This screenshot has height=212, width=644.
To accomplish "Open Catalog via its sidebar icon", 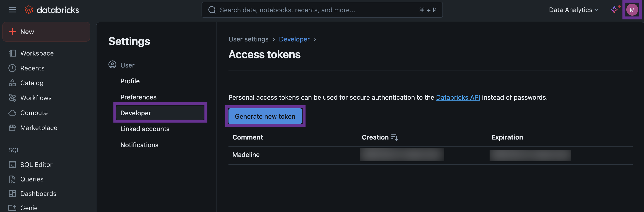I will pos(12,83).
